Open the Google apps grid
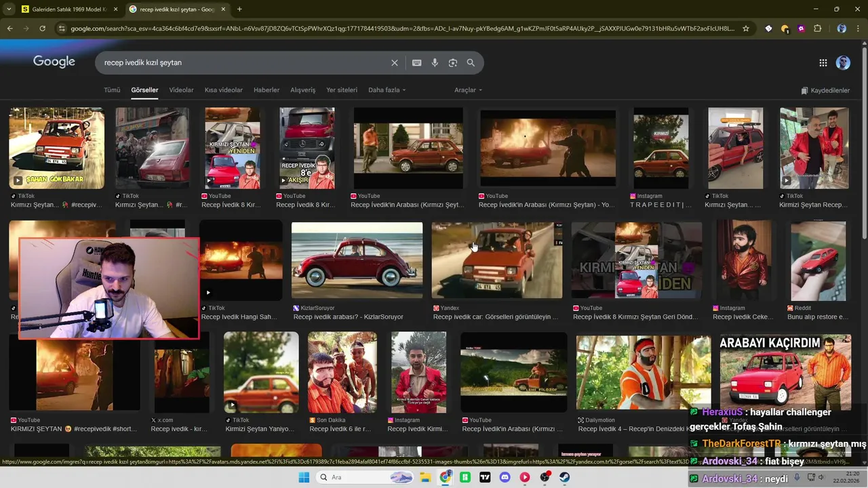The height and width of the screenshot is (488, 868). click(x=823, y=62)
